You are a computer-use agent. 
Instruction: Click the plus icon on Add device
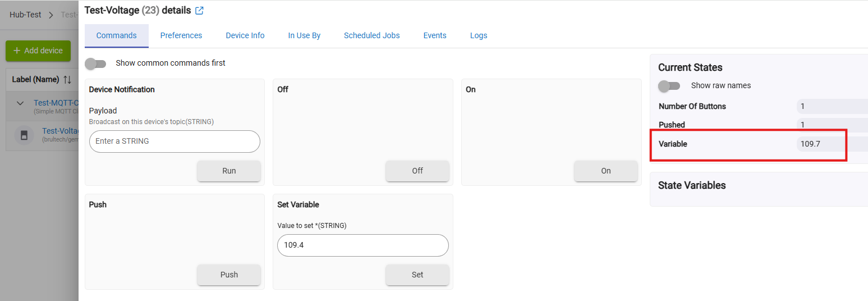[x=17, y=51]
